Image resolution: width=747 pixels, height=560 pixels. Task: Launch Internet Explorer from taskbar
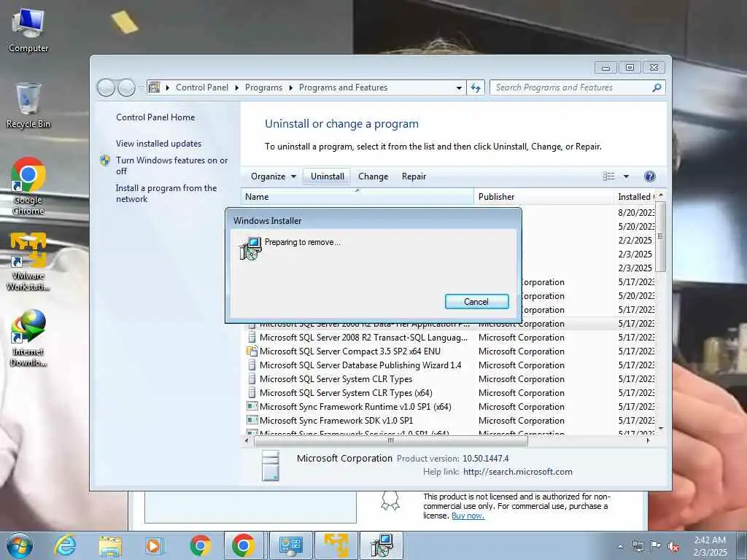65,545
